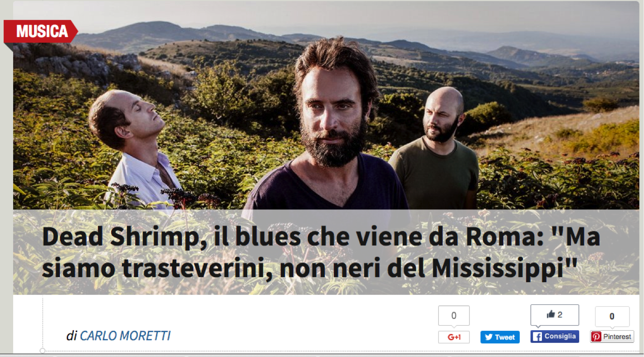Open the red MUSICA category tag
This screenshot has width=644, height=357.
(41, 31)
